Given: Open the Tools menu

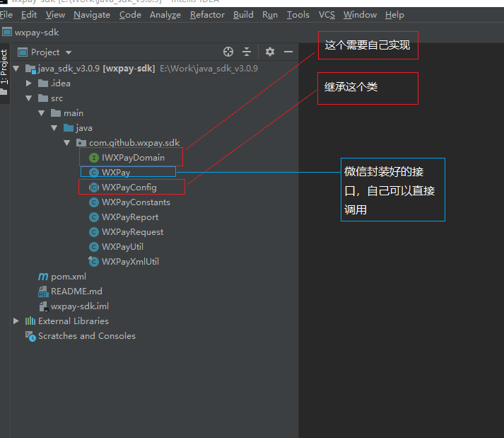Looking at the screenshot, I should click(x=298, y=15).
